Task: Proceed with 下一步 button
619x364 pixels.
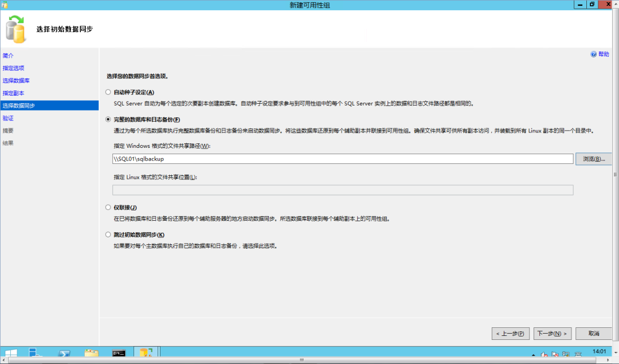Action: click(552, 334)
